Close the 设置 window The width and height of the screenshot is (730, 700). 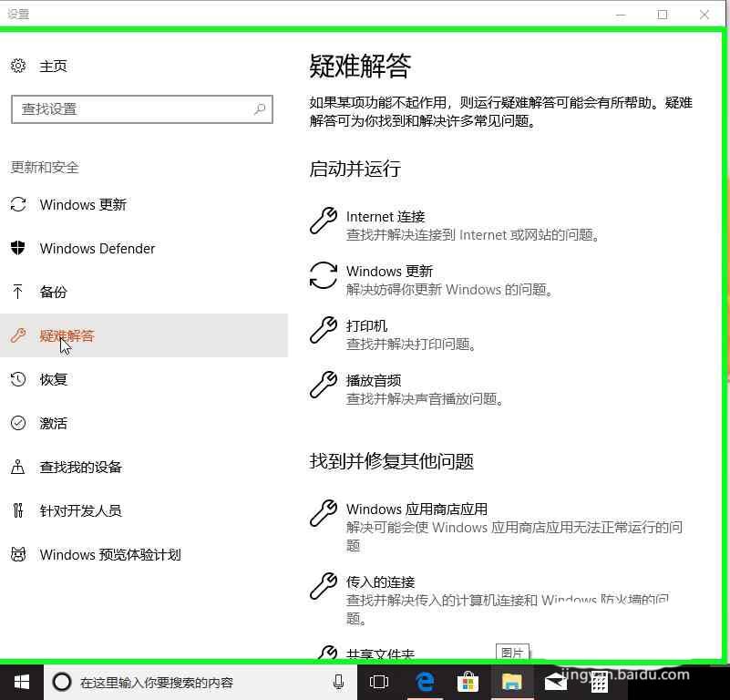click(x=704, y=15)
